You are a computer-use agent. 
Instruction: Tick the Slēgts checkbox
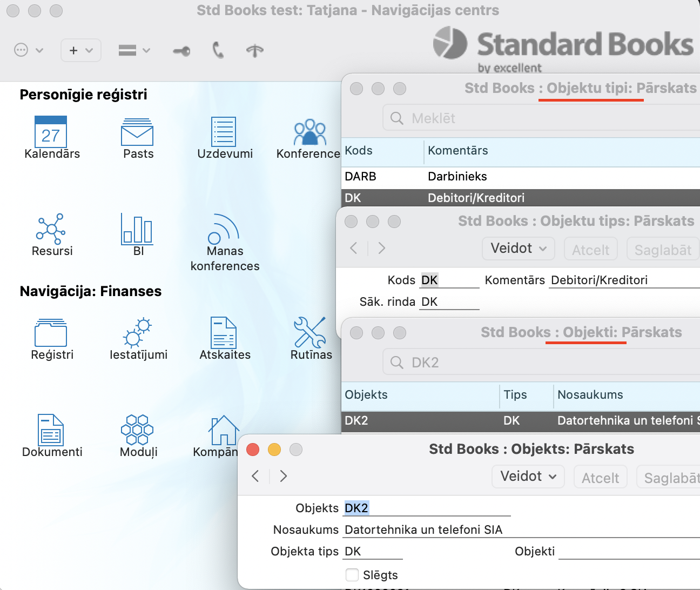352,575
